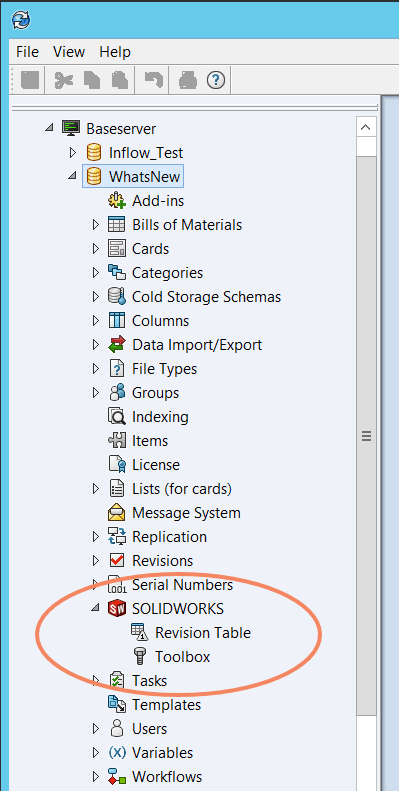Collapse the WhatsNew vault

coord(72,176)
